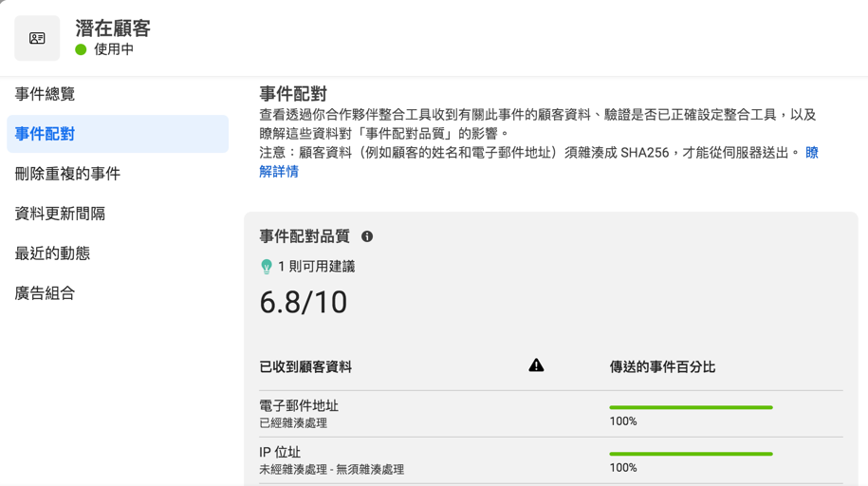Open the 事件總覽 sidebar item
Viewport: 868px width, 486px height.
pyautogui.click(x=45, y=94)
